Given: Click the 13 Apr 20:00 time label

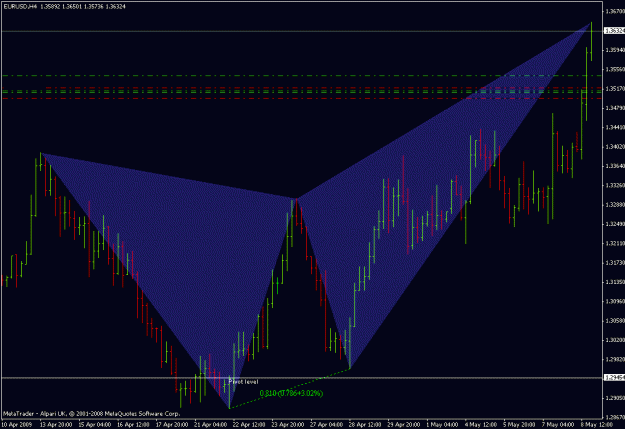Looking at the screenshot, I should point(55,425).
